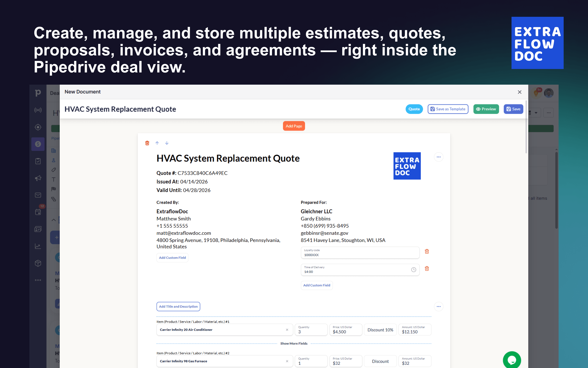This screenshot has width=588, height=368.
Task: Edit the Loyalty code input field
Action: 360,253
